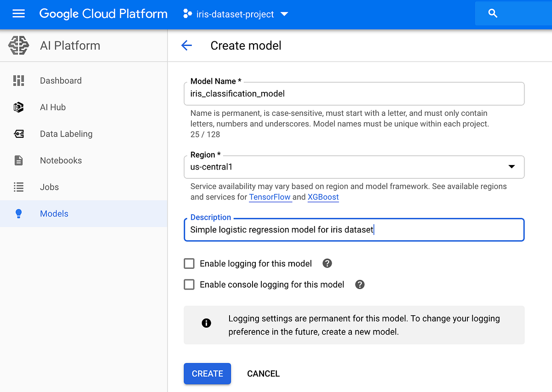Screen dimensions: 552x392
Task: Select the Data Labeling icon
Action: (x=18, y=134)
